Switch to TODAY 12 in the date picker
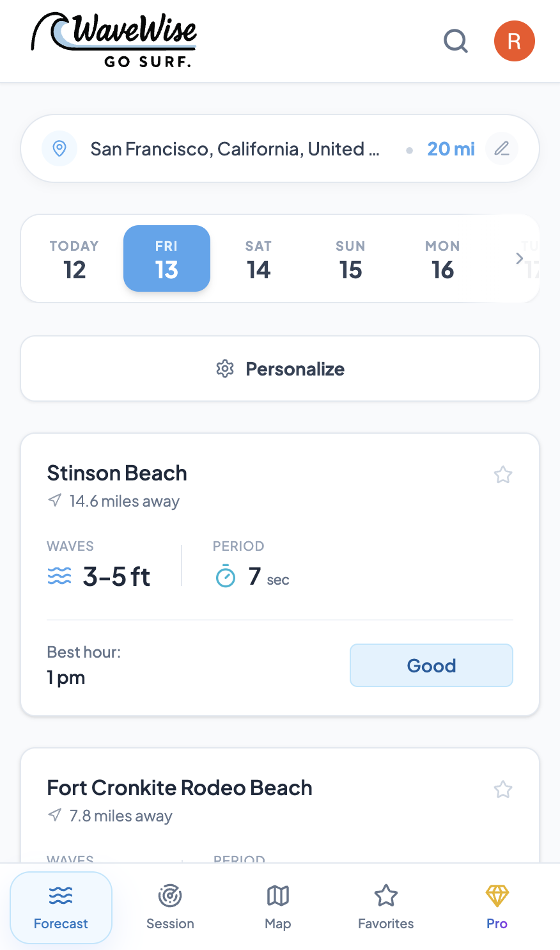Image resolution: width=560 pixels, height=950 pixels. 74,258
